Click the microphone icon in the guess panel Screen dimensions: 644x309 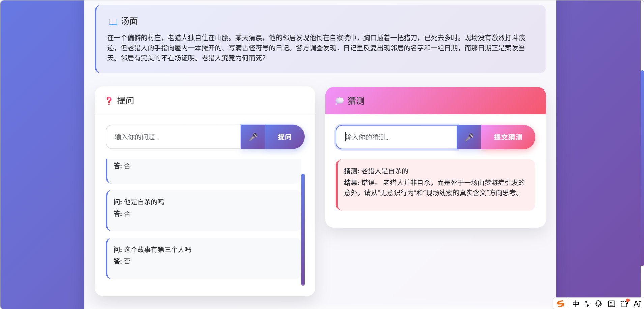[x=469, y=137]
